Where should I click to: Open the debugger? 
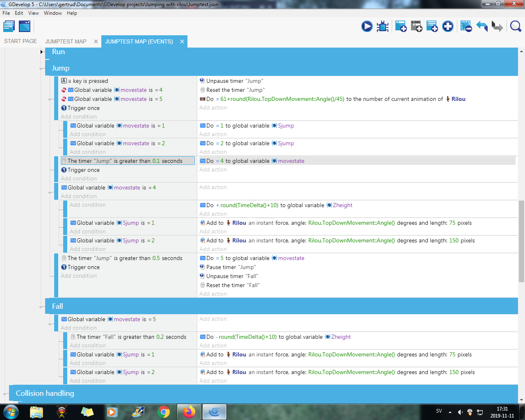(x=382, y=26)
